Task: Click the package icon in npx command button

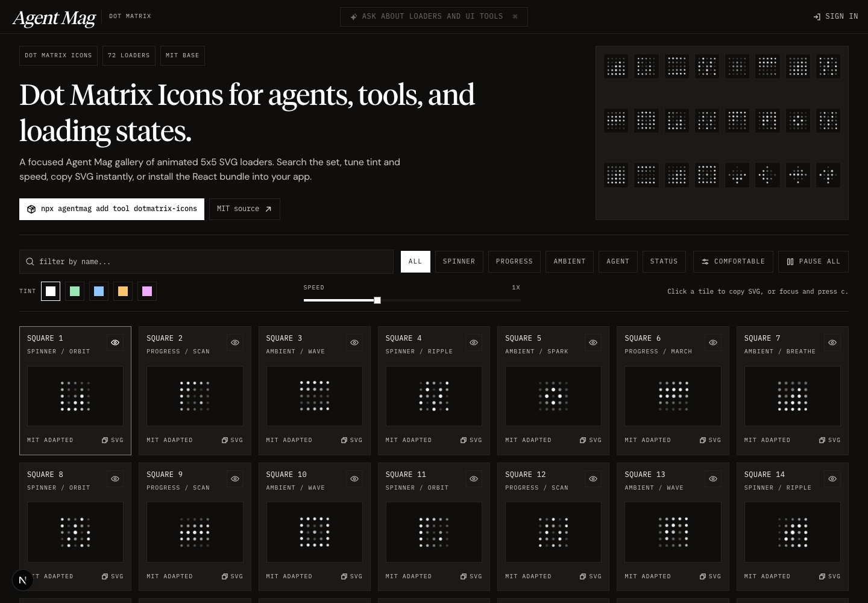Action: click(31, 209)
